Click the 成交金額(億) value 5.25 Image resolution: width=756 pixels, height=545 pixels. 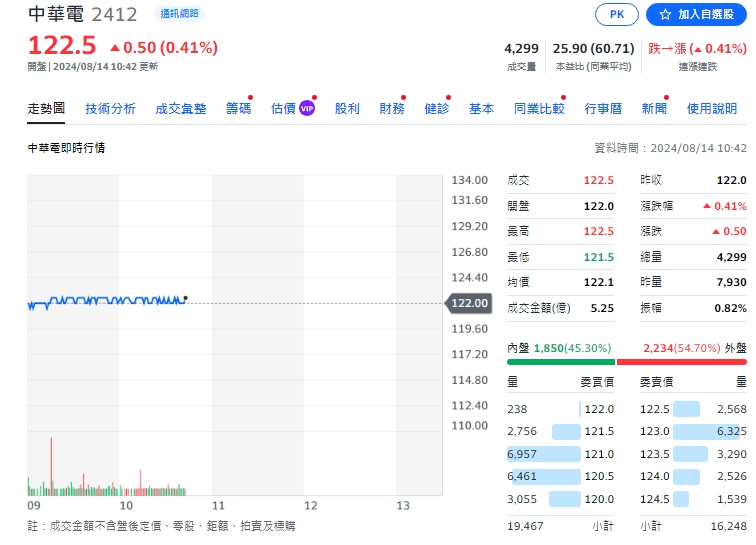tap(602, 308)
